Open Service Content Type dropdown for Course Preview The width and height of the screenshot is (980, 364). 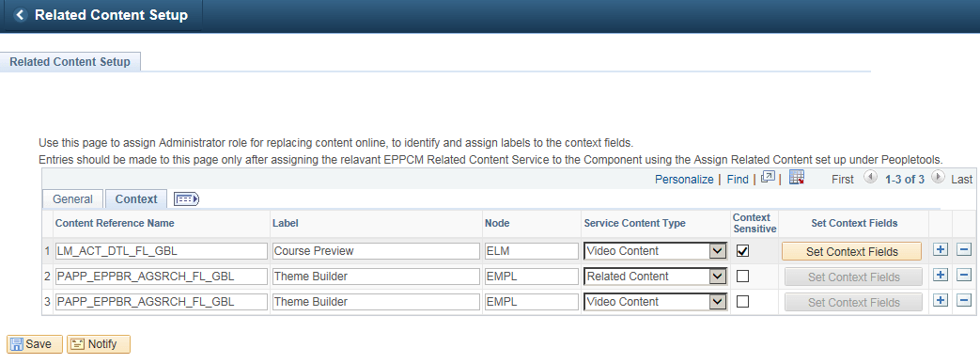[655, 251]
